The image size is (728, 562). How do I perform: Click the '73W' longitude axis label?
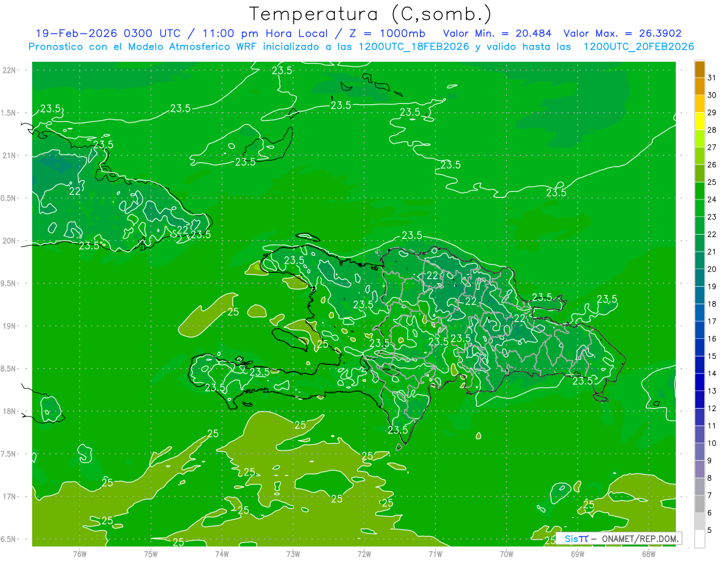pyautogui.click(x=293, y=554)
